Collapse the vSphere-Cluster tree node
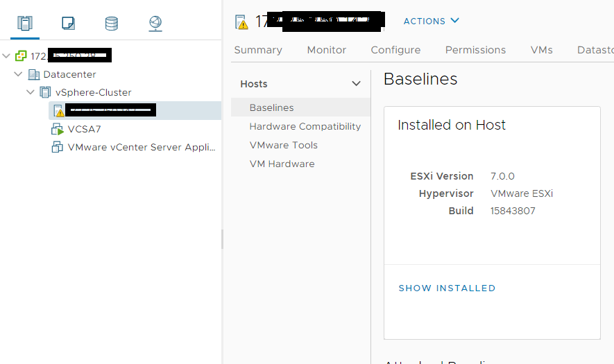The height and width of the screenshot is (364, 614). click(30, 92)
